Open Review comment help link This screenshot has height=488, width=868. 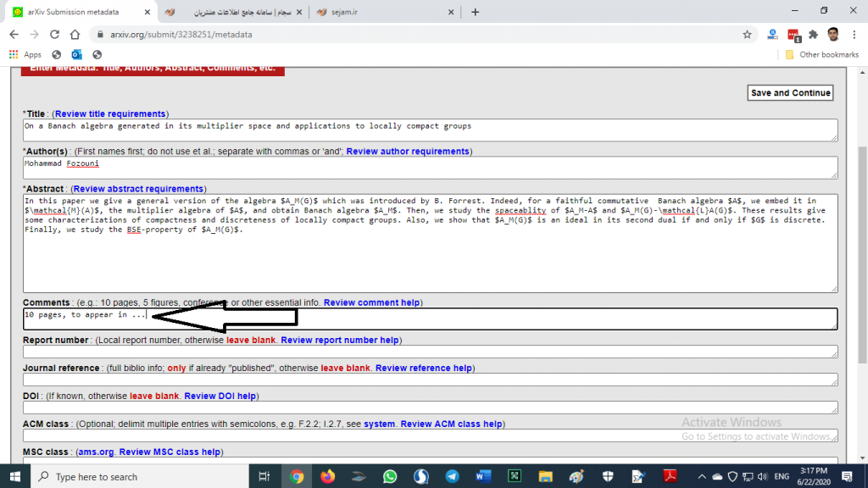point(371,302)
